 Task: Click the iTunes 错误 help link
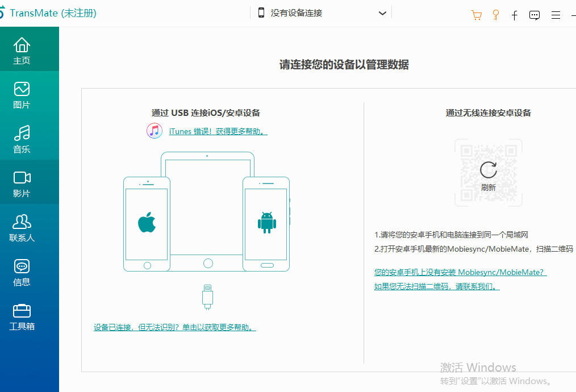218,131
